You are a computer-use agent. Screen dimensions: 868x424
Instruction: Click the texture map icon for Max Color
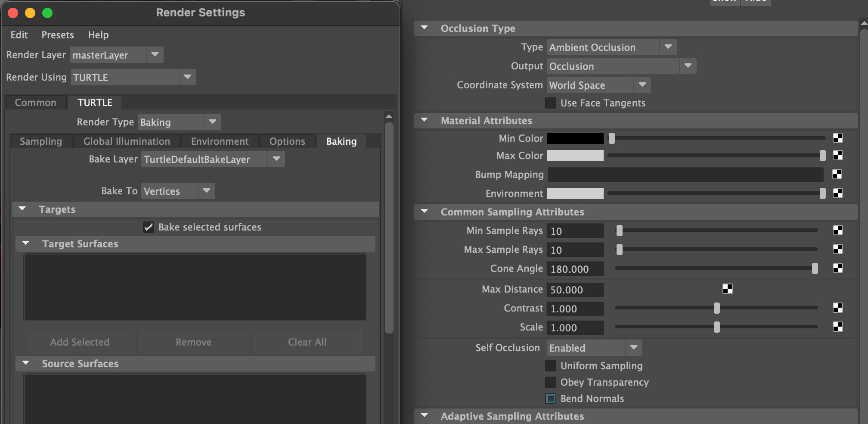(x=837, y=156)
